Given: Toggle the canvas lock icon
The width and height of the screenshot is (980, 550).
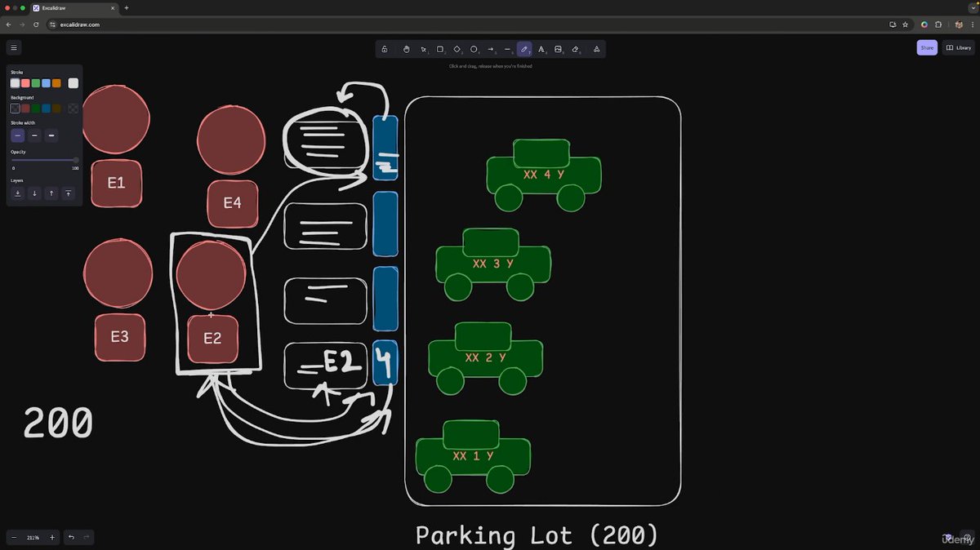Looking at the screenshot, I should (x=384, y=49).
